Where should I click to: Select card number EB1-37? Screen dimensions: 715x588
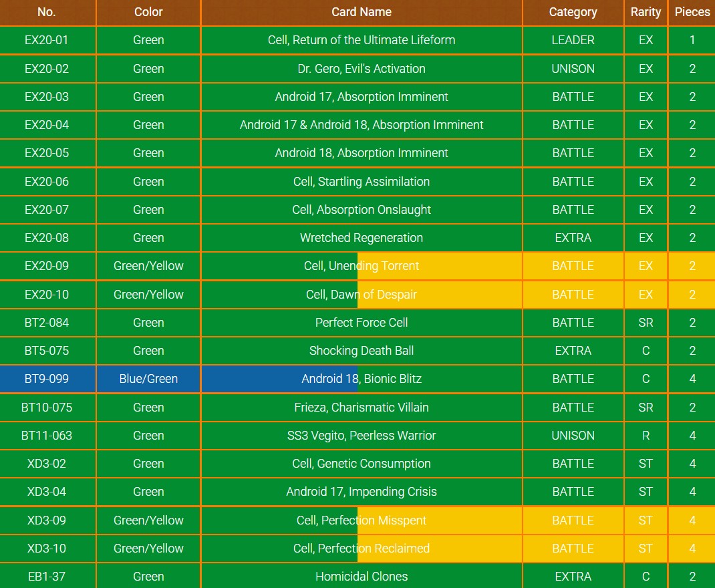[47, 577]
